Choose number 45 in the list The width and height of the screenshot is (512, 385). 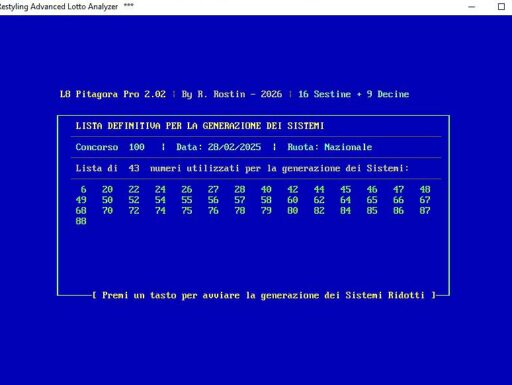345,190
